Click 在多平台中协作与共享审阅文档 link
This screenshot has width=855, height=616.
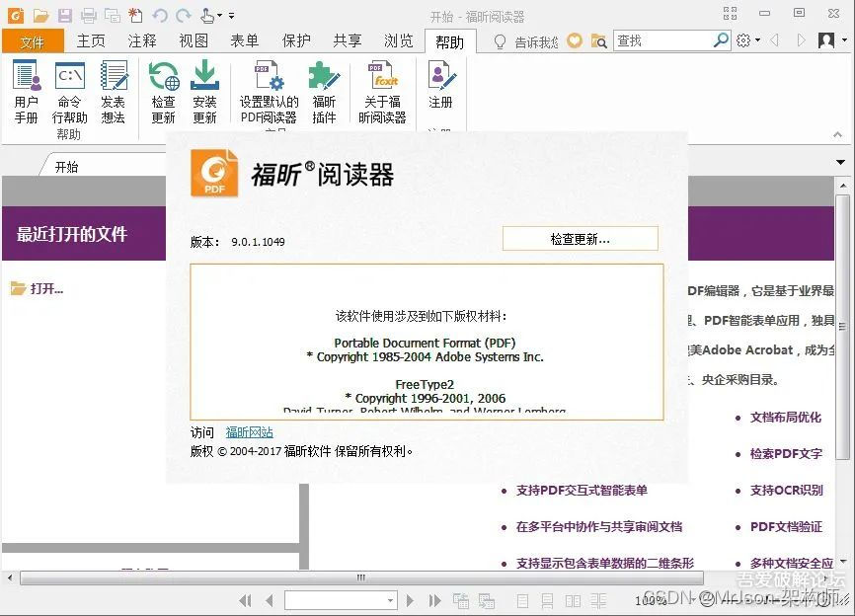click(598, 526)
